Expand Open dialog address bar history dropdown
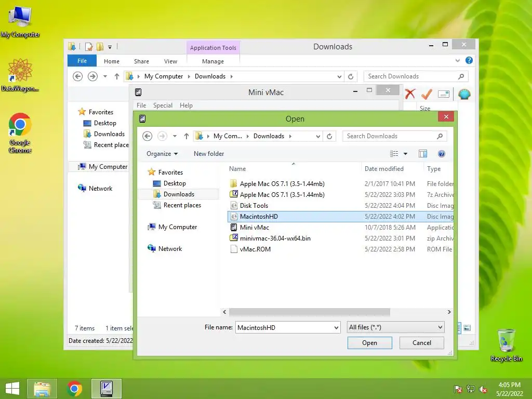This screenshot has height=399, width=532. pyautogui.click(x=318, y=136)
